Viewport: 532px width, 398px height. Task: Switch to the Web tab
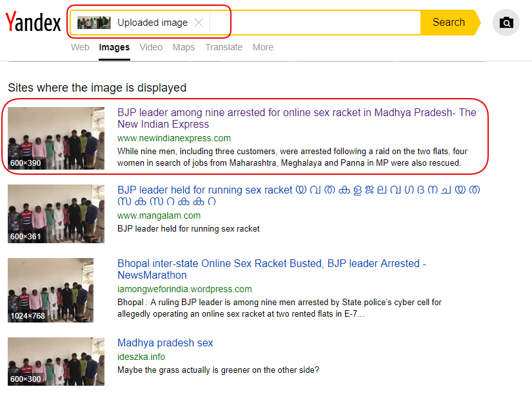[80, 47]
